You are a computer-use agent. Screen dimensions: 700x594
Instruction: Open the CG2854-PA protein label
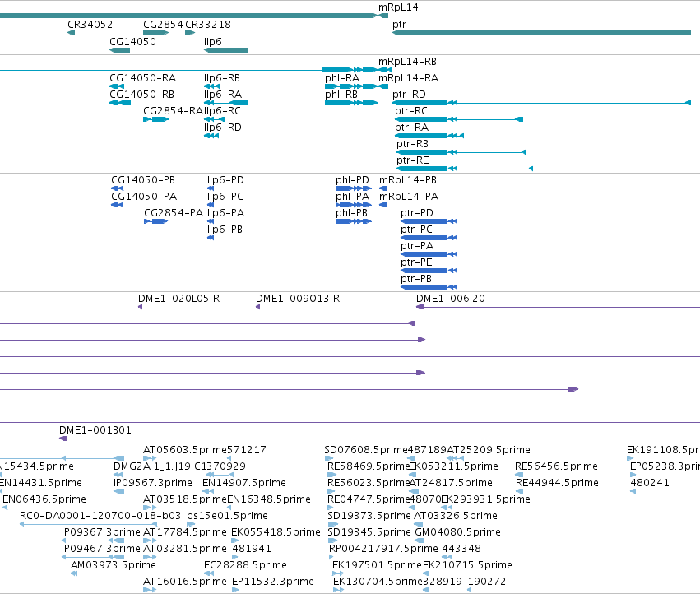(174, 213)
